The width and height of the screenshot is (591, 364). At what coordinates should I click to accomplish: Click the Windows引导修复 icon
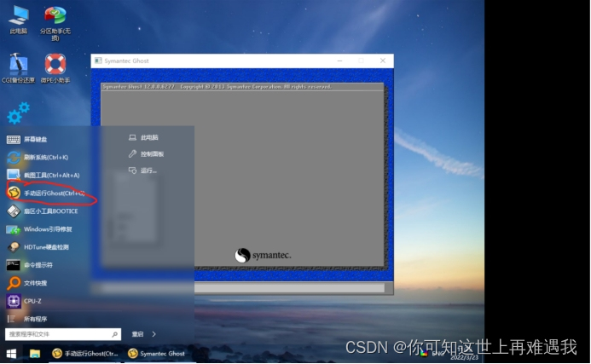(x=14, y=229)
